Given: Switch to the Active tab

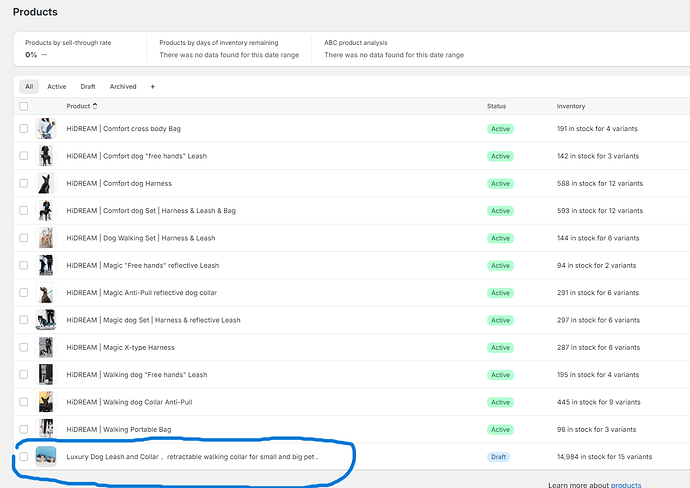Looking at the screenshot, I should 57,87.
